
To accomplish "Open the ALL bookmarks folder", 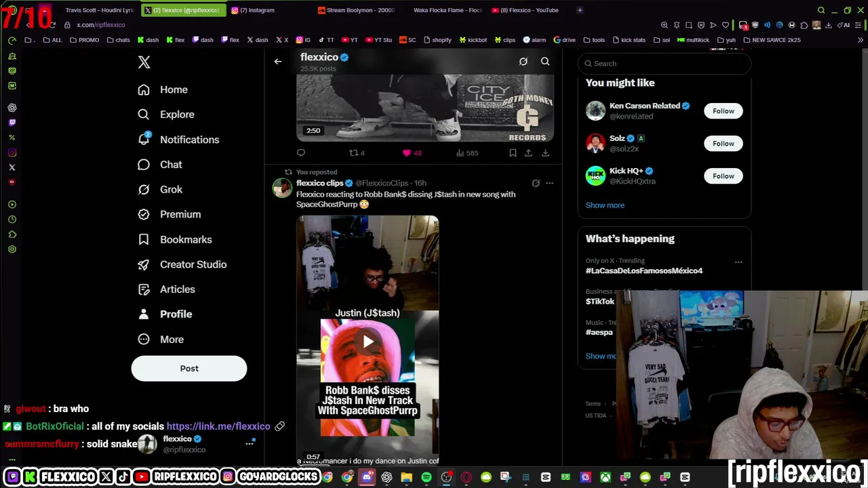I will pyautogui.click(x=52, y=40).
